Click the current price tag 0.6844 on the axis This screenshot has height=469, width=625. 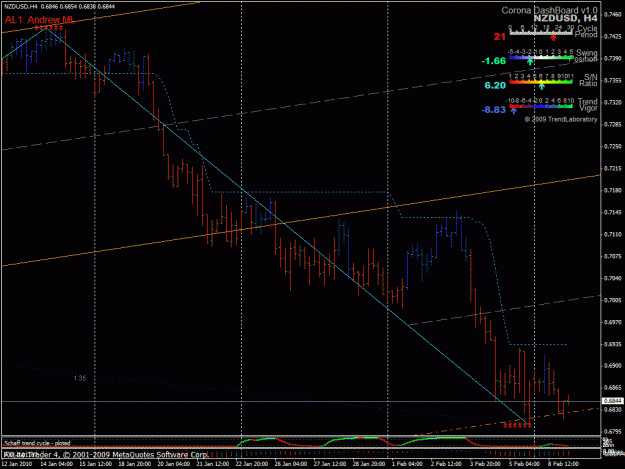coord(613,401)
